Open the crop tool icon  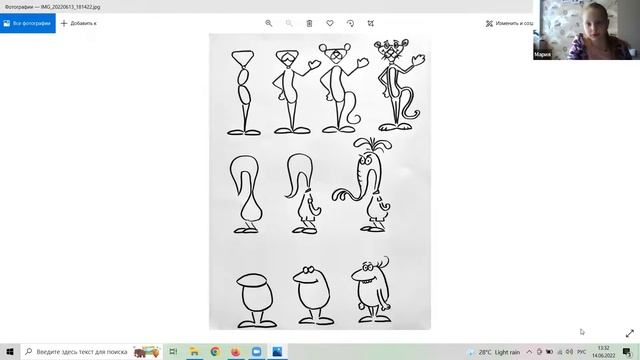[x=371, y=23]
